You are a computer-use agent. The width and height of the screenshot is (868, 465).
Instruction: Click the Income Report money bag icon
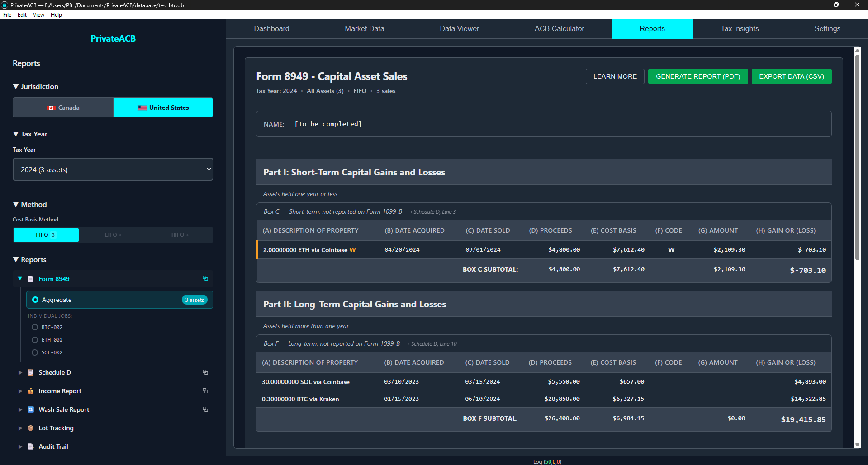30,391
